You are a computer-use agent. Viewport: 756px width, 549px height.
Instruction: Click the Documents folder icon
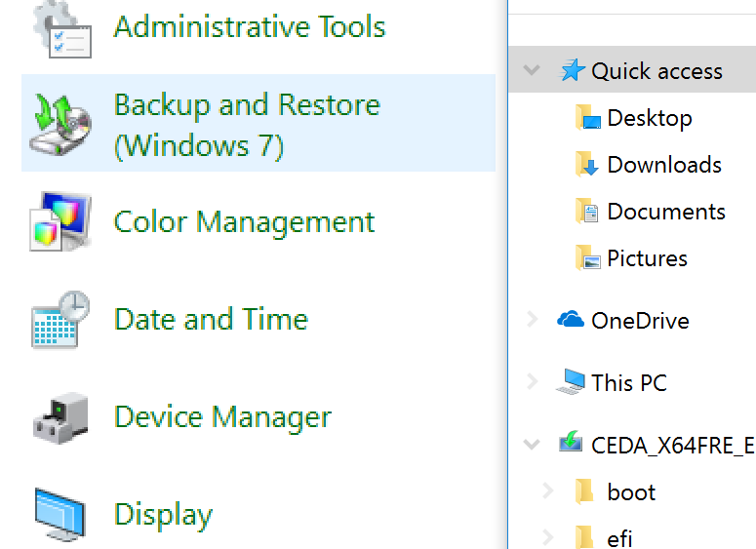[587, 212]
